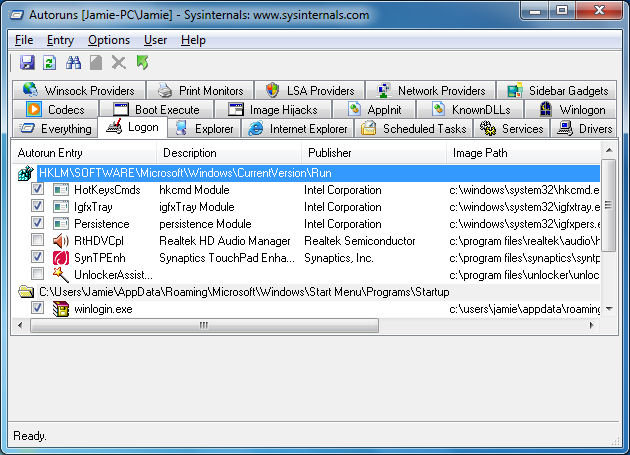Image resolution: width=630 pixels, height=455 pixels.
Task: Click the Refresh toolbar icon
Action: (50, 63)
